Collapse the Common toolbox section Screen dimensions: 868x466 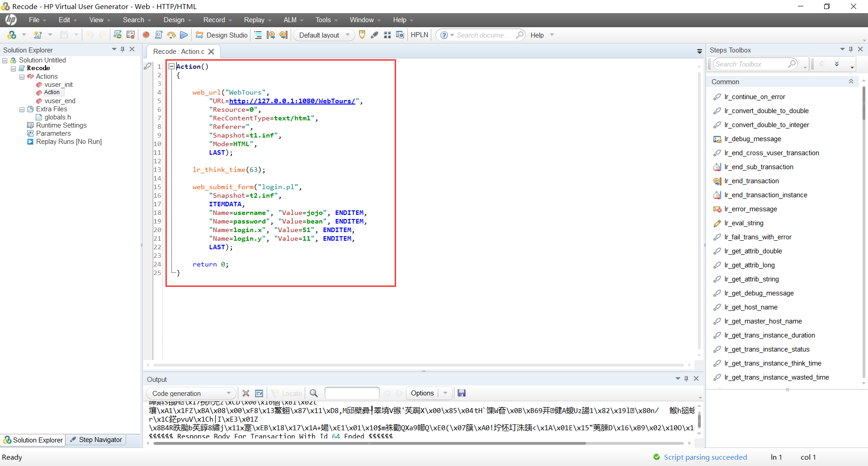point(851,81)
